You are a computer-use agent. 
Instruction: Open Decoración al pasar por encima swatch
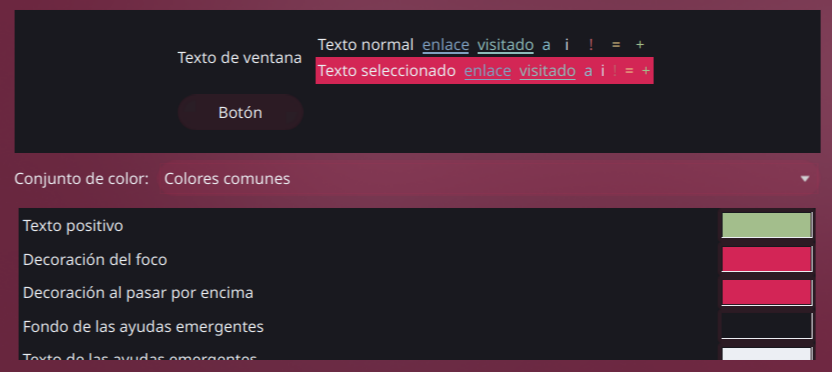point(767,292)
